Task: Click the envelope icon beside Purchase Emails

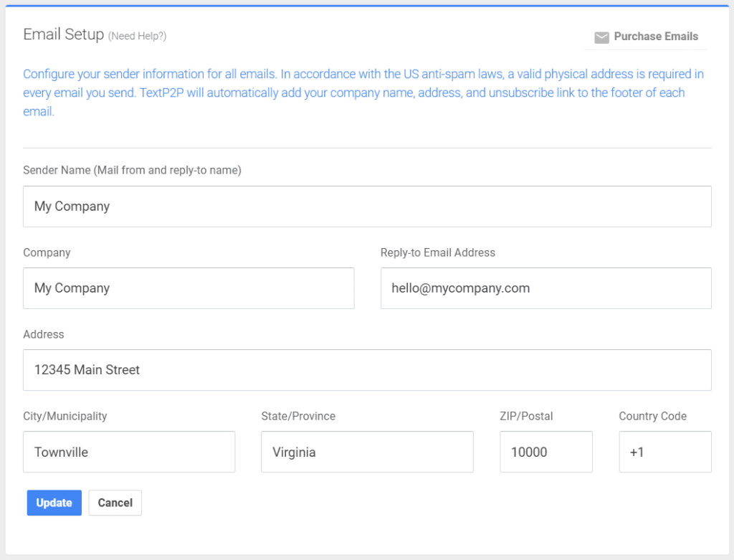Action: pos(602,37)
